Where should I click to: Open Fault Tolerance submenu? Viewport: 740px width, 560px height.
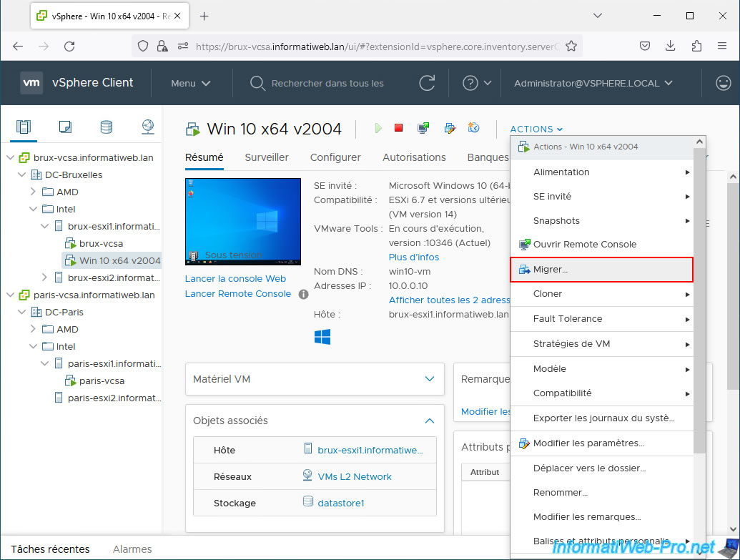[602, 319]
